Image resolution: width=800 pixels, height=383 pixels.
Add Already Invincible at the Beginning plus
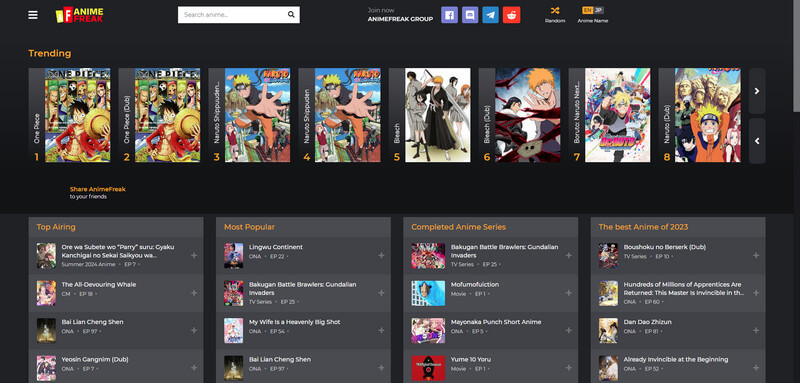pyautogui.click(x=756, y=368)
